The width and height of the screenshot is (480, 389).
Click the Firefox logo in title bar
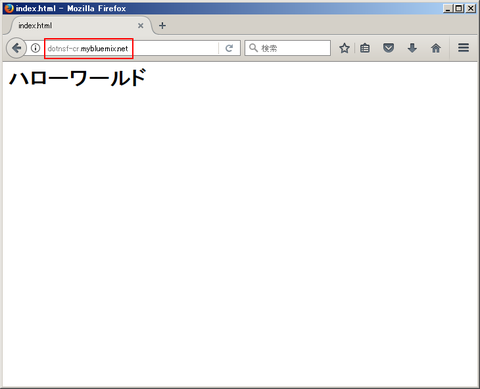[9, 8]
